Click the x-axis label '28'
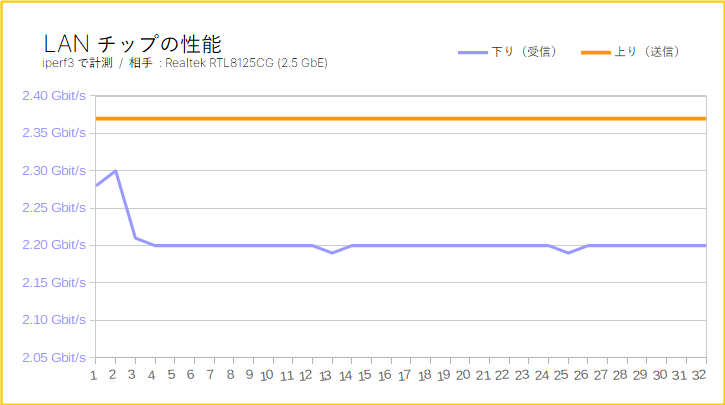The width and height of the screenshot is (725, 405). pyautogui.click(x=621, y=375)
